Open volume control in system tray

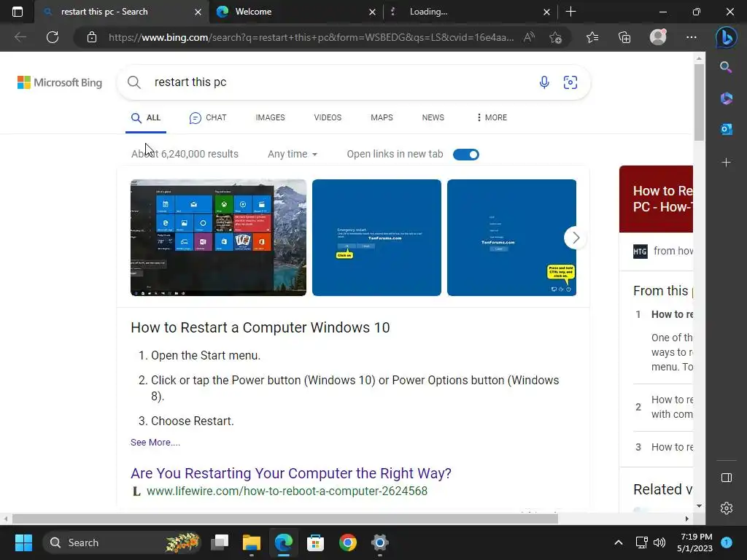pyautogui.click(x=659, y=542)
